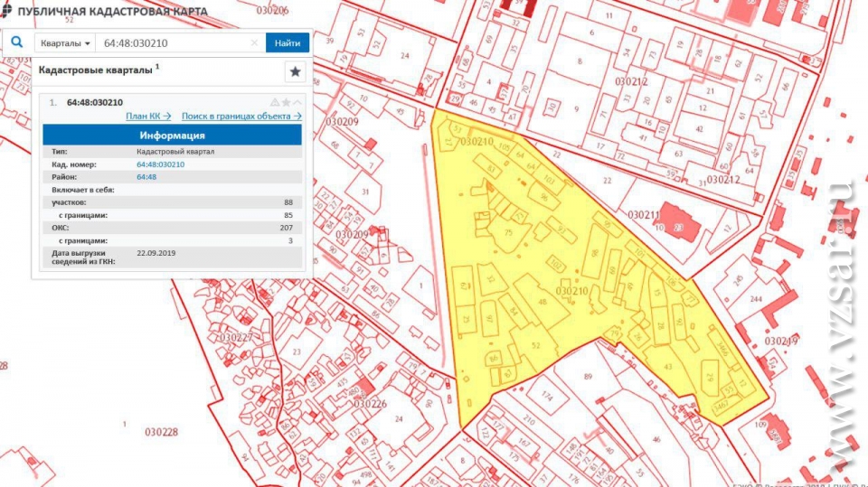Click the Публичная кадастровая карта logo icon
The height and width of the screenshot is (487, 868).
[x=8, y=12]
